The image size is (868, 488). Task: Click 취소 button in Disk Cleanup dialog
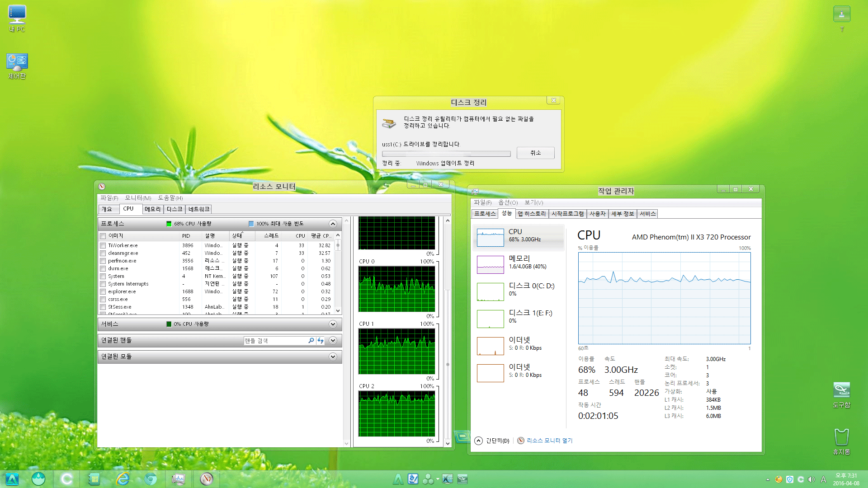(x=536, y=153)
